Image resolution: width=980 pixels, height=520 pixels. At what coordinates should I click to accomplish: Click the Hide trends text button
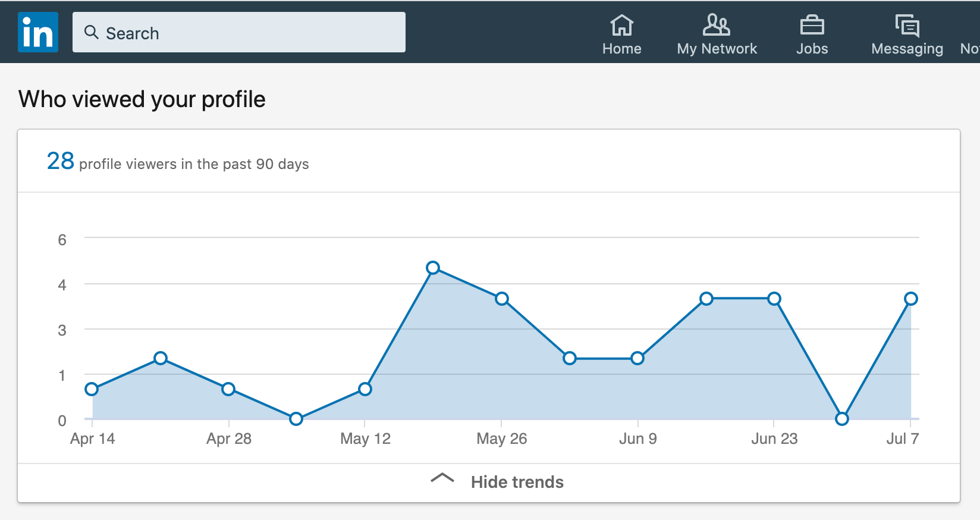pyautogui.click(x=517, y=482)
